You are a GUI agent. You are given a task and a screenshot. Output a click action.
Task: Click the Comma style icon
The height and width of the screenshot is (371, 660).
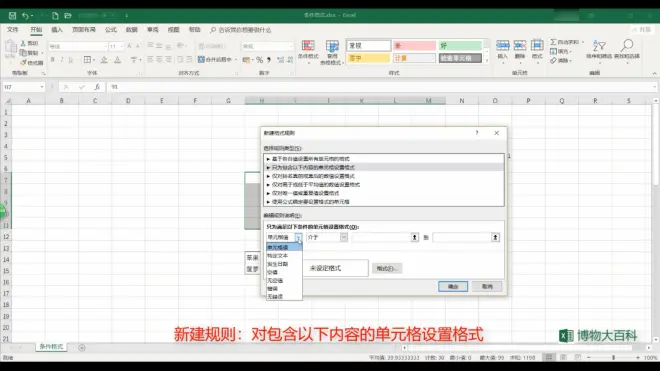269,60
